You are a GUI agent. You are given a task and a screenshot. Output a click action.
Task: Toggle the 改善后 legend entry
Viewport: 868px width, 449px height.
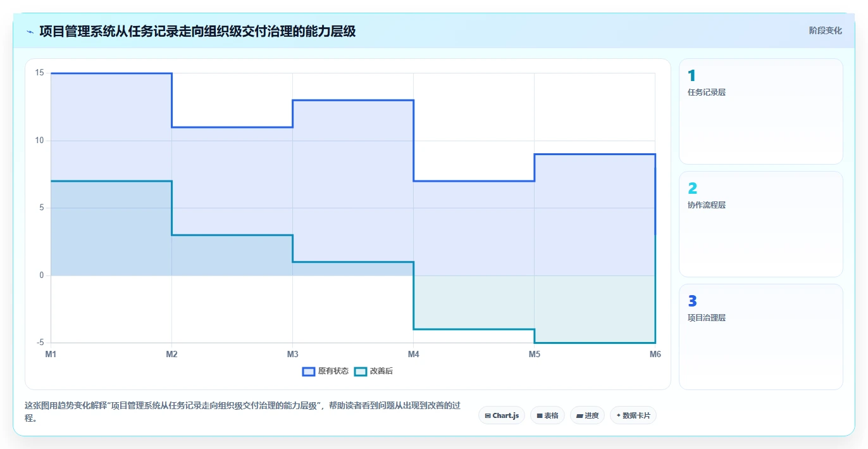pos(373,371)
